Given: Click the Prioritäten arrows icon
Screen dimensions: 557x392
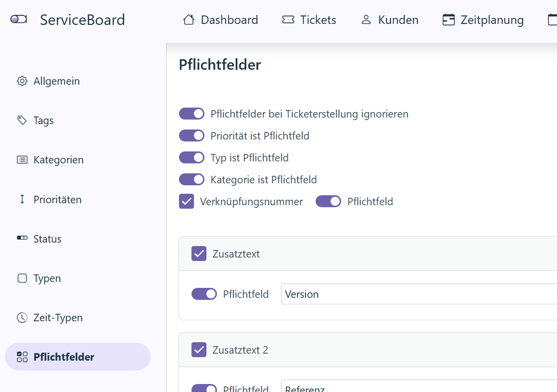Looking at the screenshot, I should click(22, 199).
